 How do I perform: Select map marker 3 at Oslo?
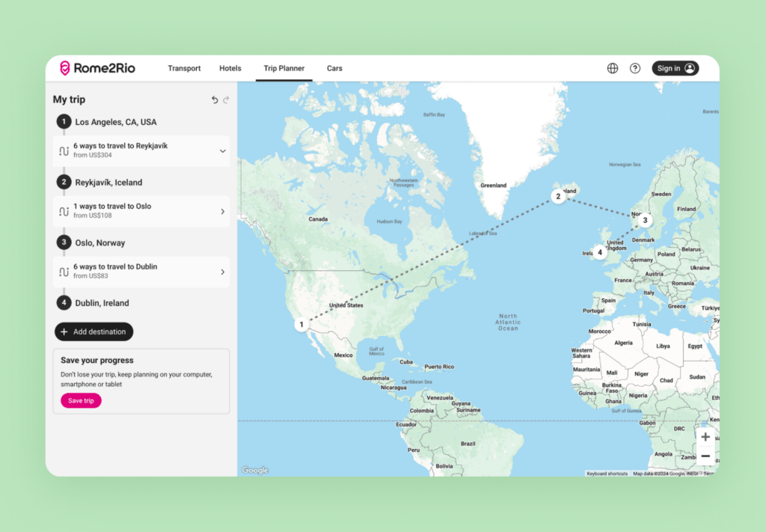click(645, 220)
